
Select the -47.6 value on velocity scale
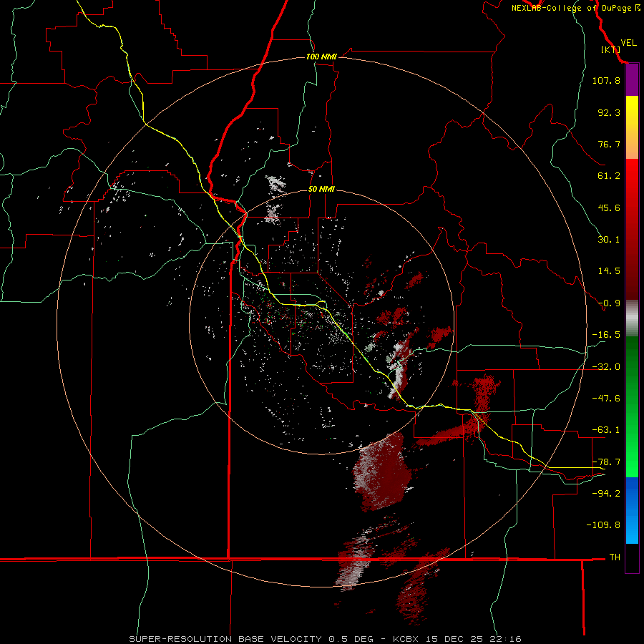coord(606,399)
